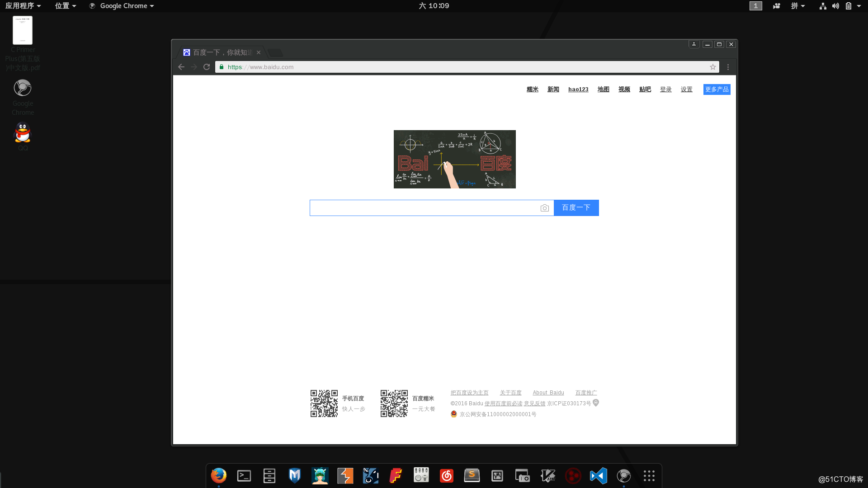Open the Chrome three-dot menu
Viewport: 868px width, 488px height.
point(728,67)
